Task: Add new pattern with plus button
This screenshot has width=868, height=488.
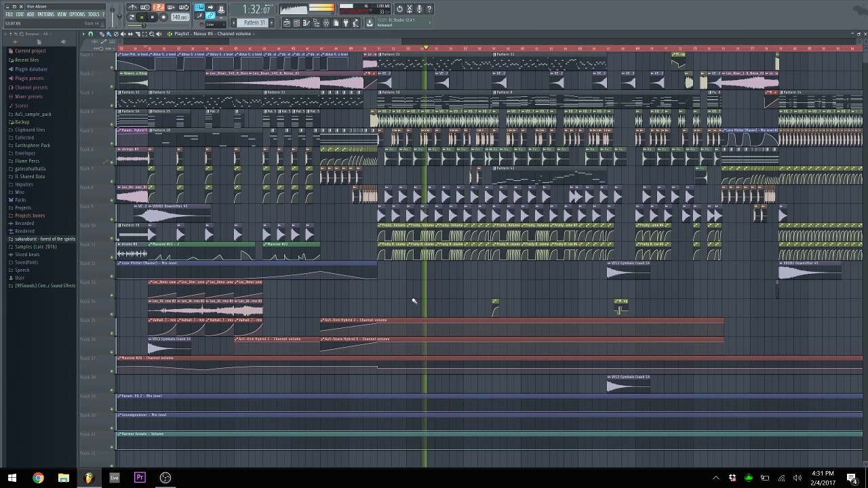Action: tap(271, 23)
